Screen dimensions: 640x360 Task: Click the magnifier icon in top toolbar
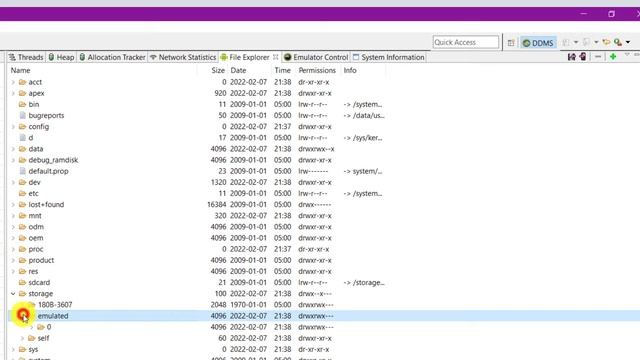pos(618,42)
